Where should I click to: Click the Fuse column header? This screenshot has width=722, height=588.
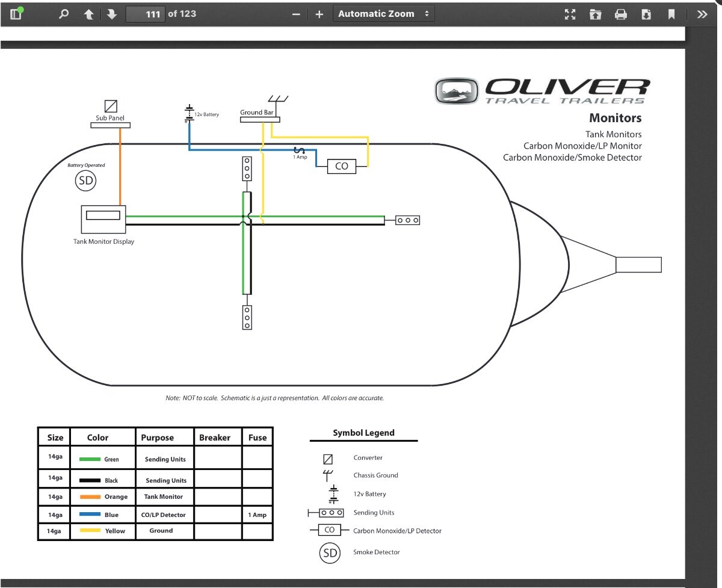[258, 438]
